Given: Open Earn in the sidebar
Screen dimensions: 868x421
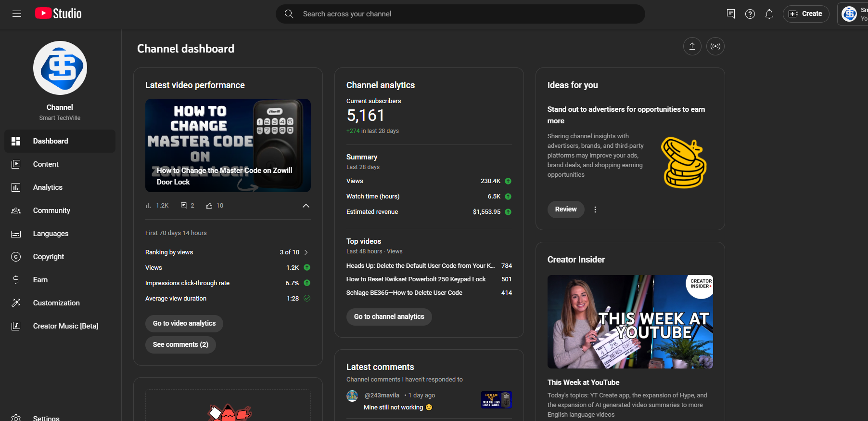Looking at the screenshot, I should [x=60, y=280].
